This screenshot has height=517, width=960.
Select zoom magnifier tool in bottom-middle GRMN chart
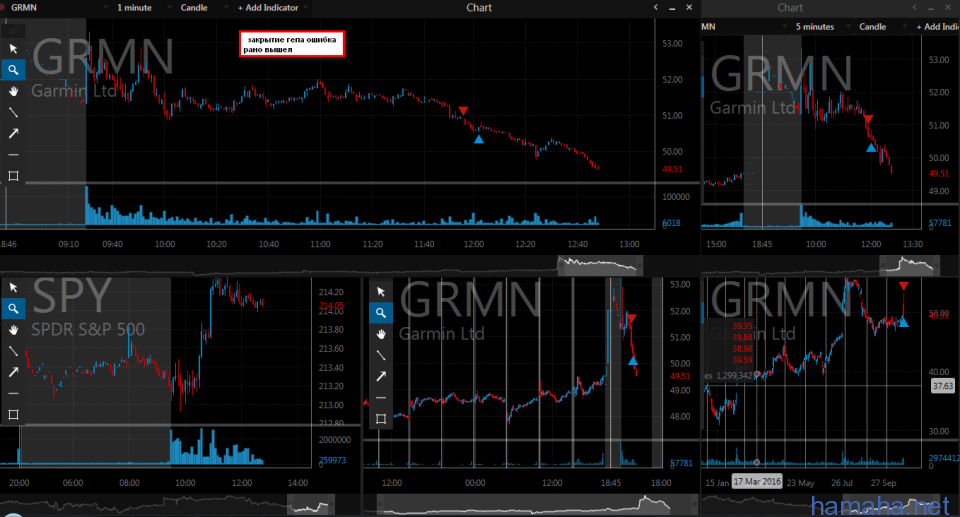(x=381, y=313)
